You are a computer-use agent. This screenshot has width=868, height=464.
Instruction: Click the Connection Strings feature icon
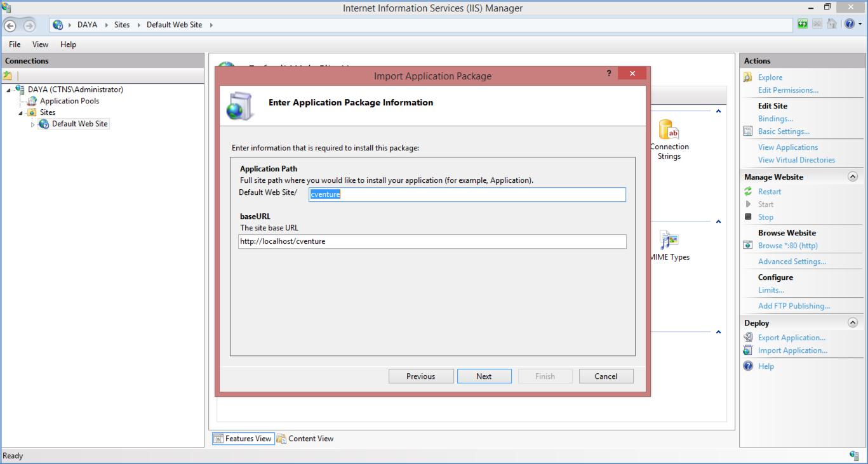(x=669, y=129)
